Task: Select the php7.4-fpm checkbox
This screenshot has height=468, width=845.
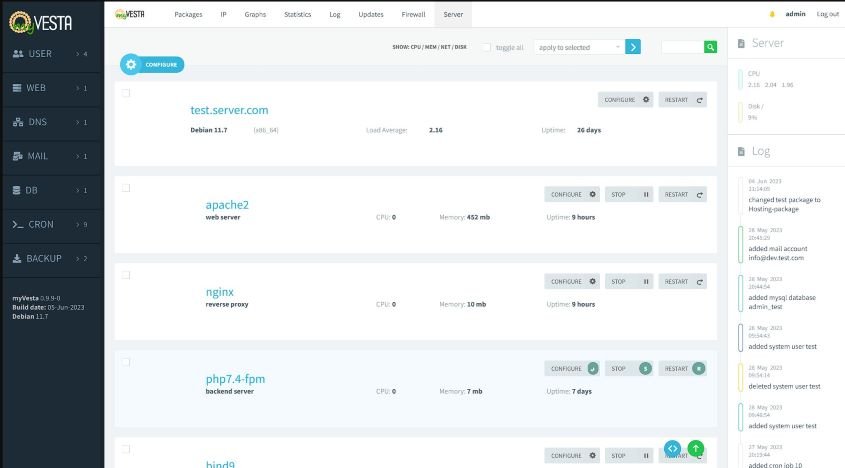Action: tap(126, 362)
